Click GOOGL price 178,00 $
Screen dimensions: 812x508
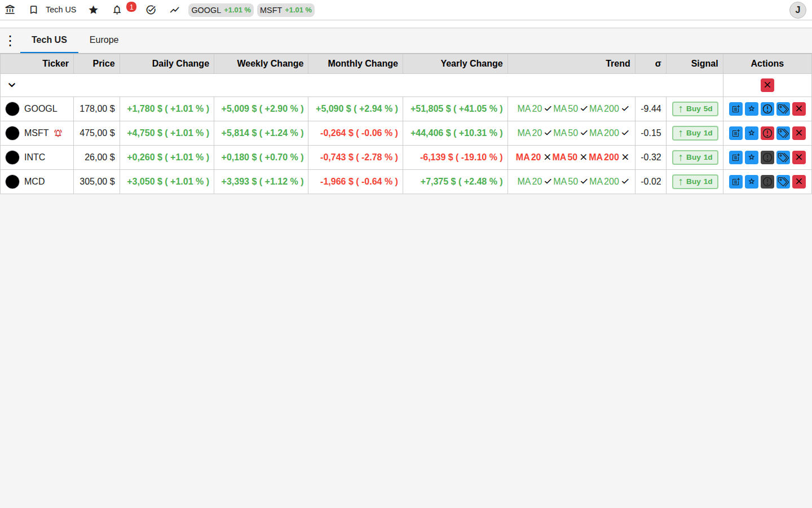(x=97, y=109)
